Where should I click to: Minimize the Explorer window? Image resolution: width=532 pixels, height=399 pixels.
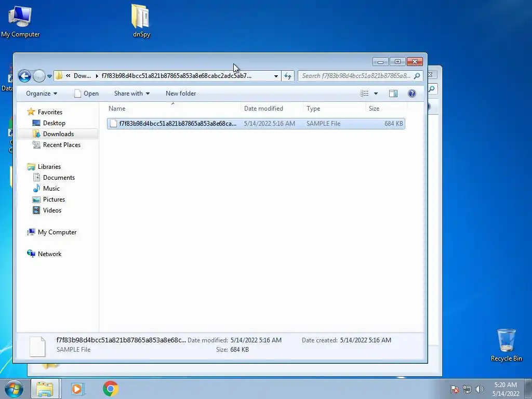pyautogui.click(x=380, y=61)
